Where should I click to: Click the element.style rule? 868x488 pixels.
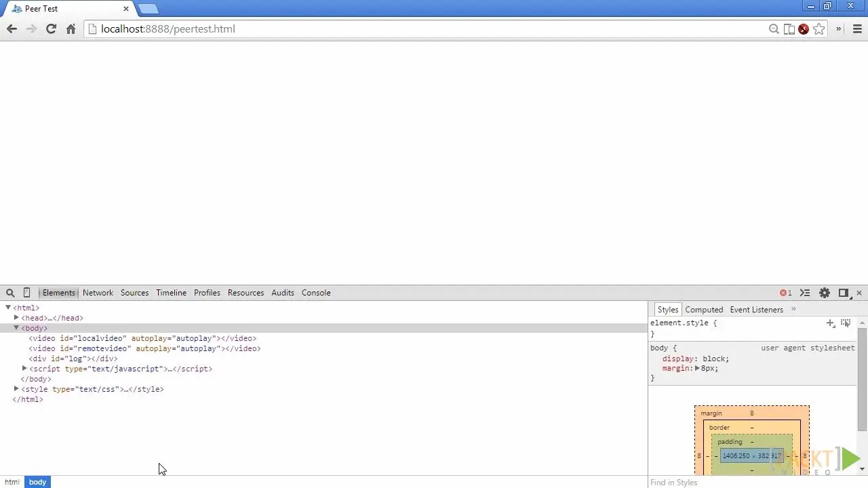click(x=684, y=323)
